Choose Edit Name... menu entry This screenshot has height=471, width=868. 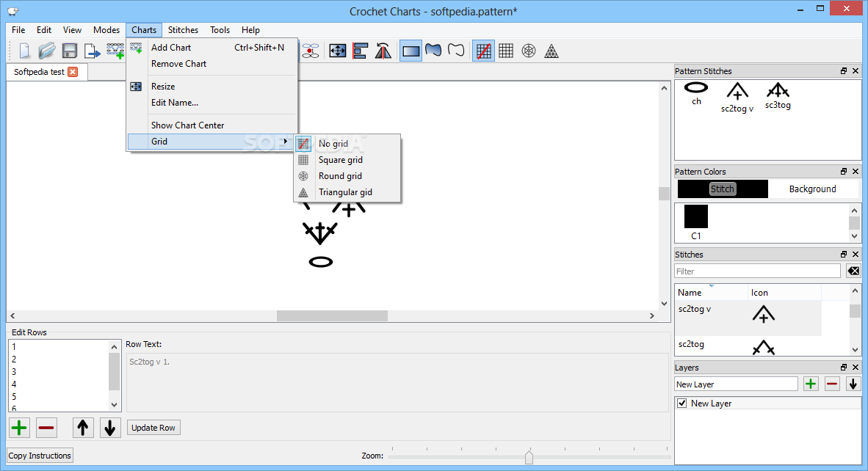[212, 102]
